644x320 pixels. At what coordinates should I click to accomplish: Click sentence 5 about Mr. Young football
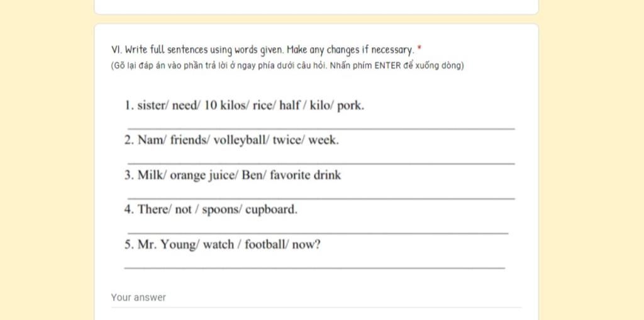[222, 245]
